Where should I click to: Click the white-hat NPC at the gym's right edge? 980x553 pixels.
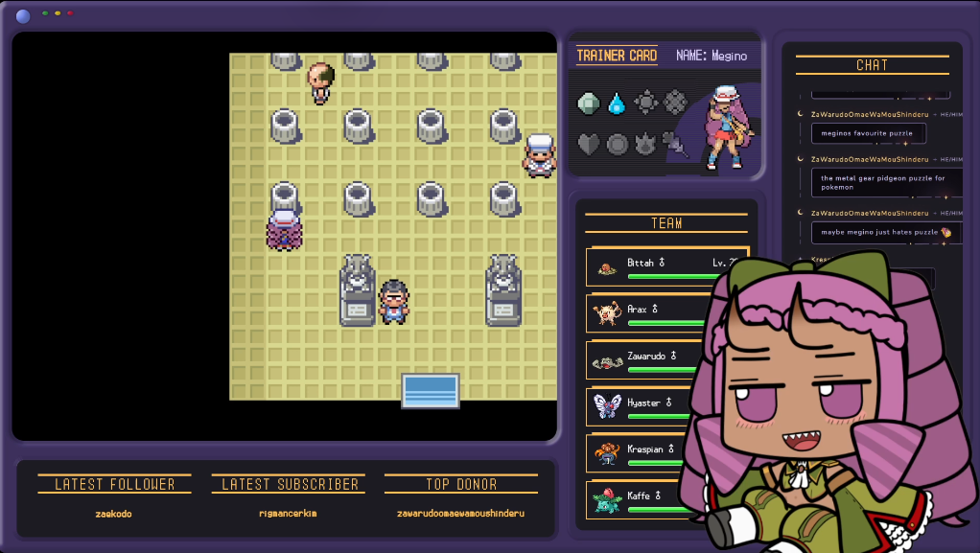coord(539,155)
